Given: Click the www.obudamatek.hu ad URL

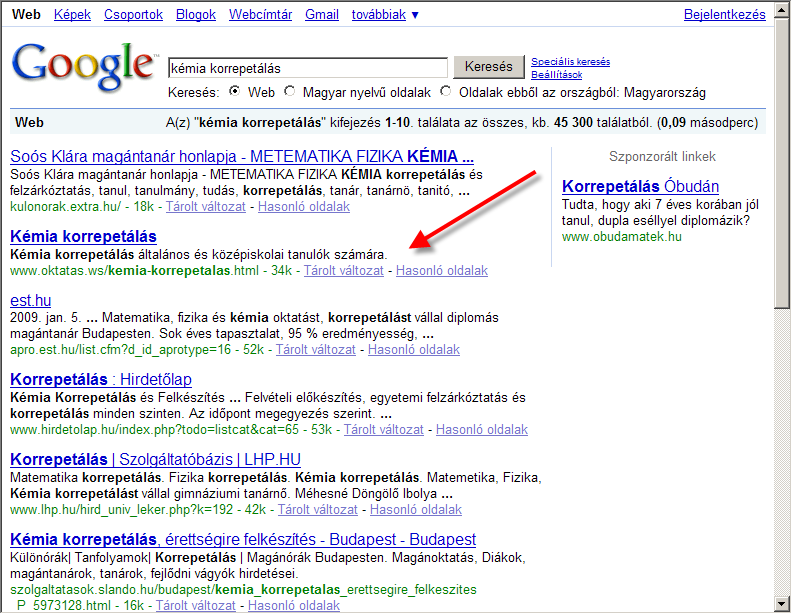Looking at the screenshot, I should click(x=622, y=236).
